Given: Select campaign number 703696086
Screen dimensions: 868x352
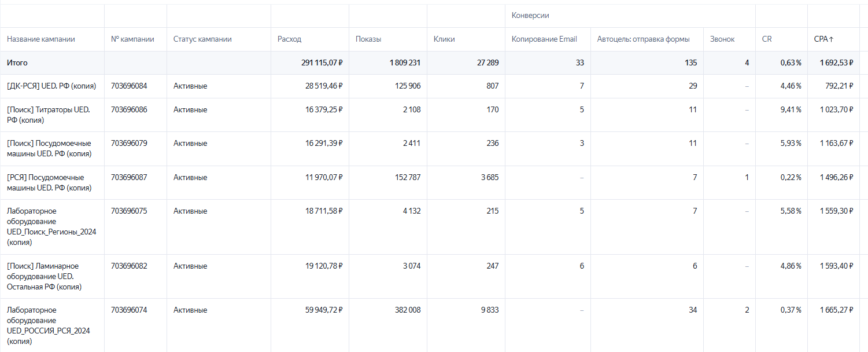Looking at the screenshot, I should (129, 110).
